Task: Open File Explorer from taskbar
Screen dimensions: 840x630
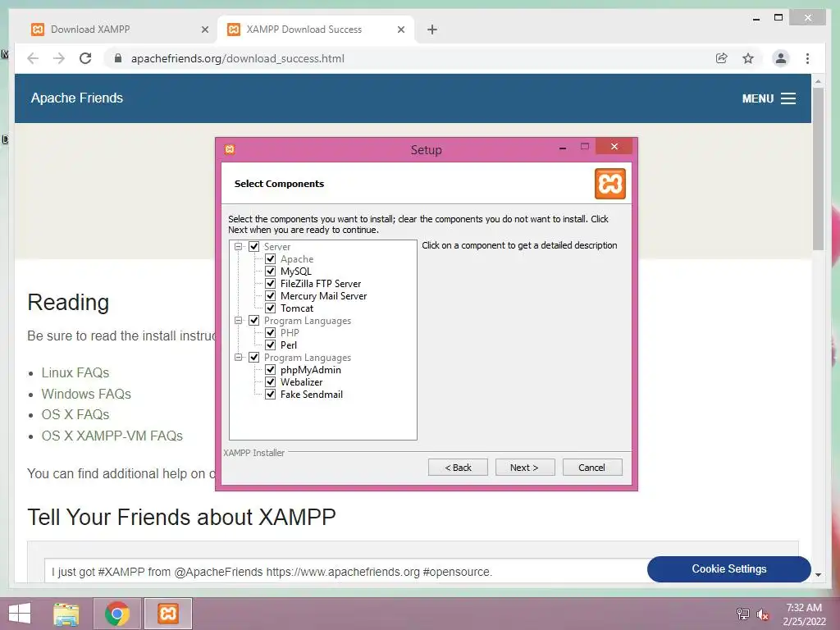Action: pyautogui.click(x=66, y=614)
